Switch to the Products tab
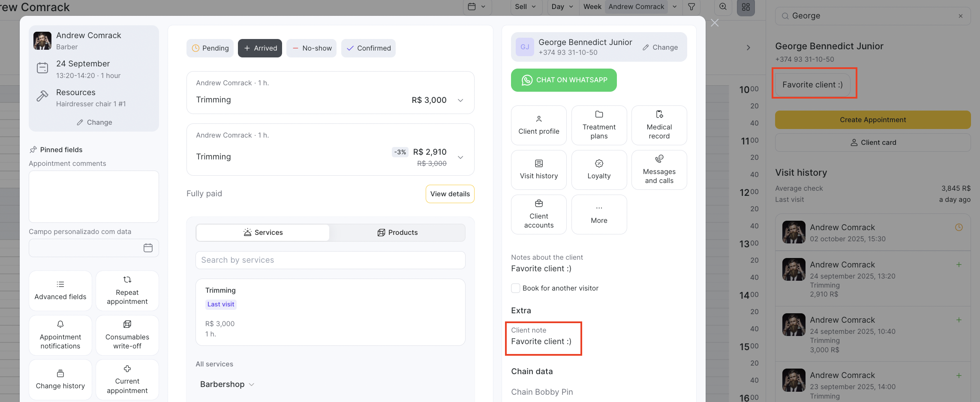 [x=397, y=232]
